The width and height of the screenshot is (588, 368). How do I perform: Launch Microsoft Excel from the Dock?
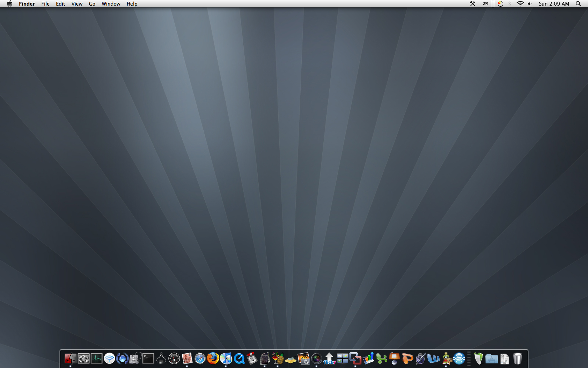381,359
